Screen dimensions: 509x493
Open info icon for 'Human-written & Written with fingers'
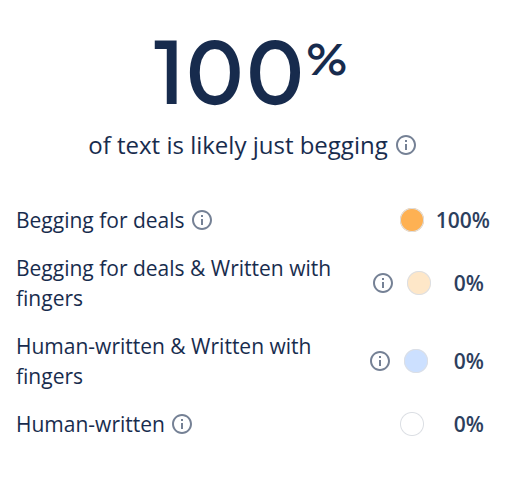[380, 361]
